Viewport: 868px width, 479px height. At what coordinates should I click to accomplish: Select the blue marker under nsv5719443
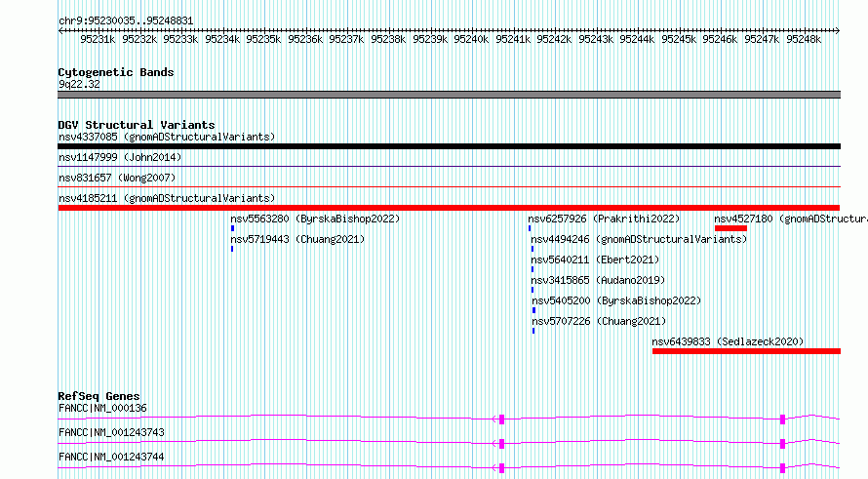point(232,249)
